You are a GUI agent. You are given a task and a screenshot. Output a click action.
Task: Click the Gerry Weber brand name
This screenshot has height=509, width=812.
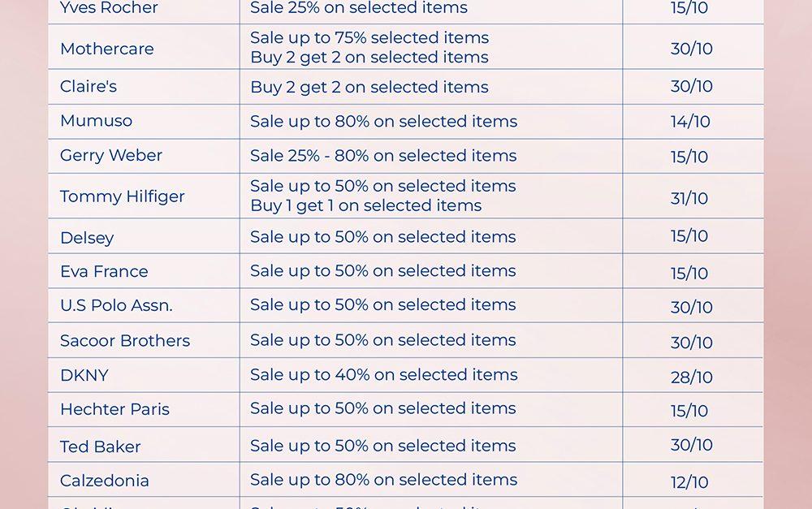tap(111, 155)
